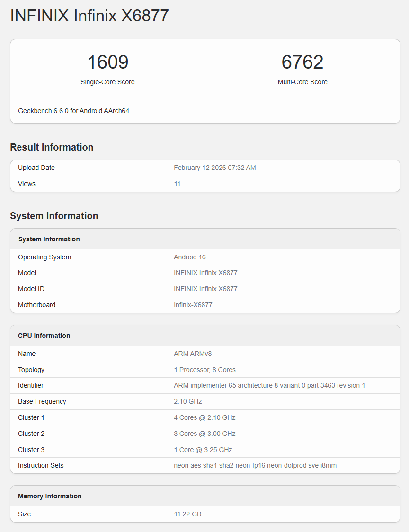This screenshot has width=409, height=532.
Task: Click the Views count showing 11
Action: (x=178, y=184)
